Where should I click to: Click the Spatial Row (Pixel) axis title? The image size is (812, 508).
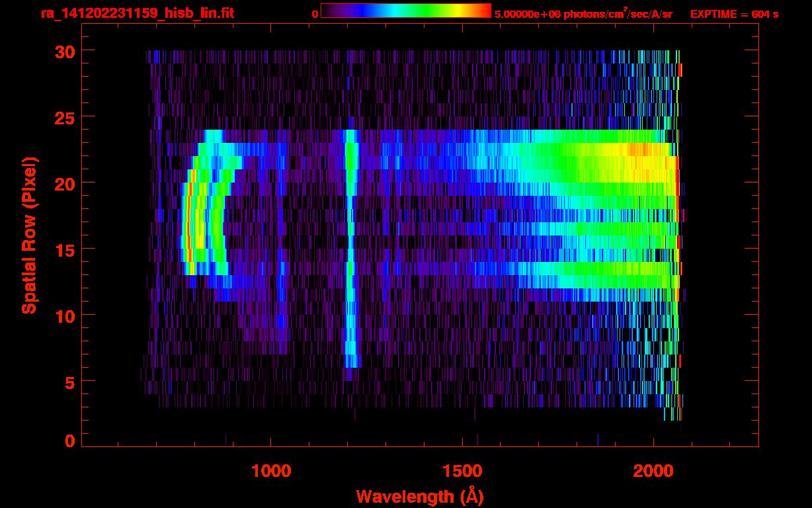[29, 235]
